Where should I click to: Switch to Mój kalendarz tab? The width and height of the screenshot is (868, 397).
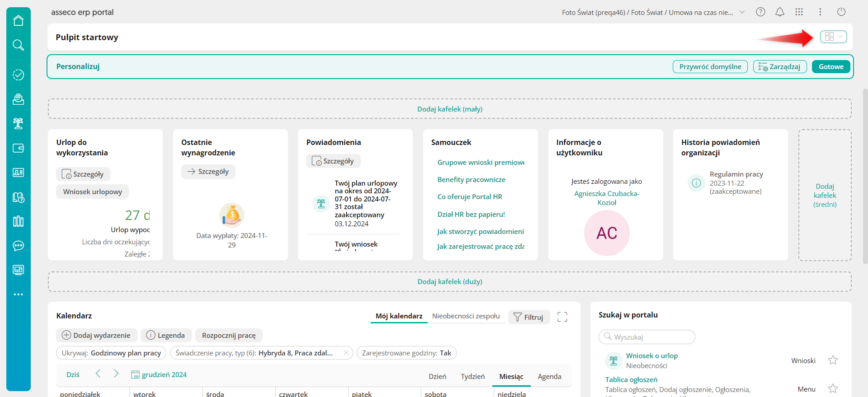tap(399, 316)
